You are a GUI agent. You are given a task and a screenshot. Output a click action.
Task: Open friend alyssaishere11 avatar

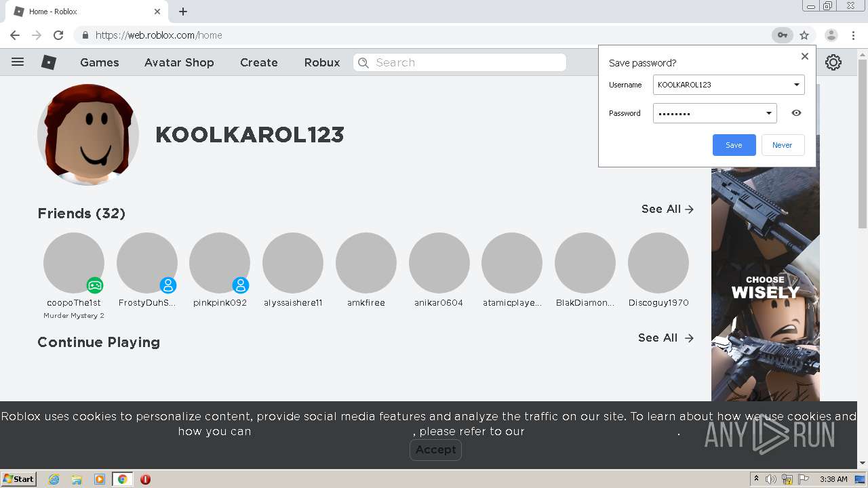tap(293, 263)
